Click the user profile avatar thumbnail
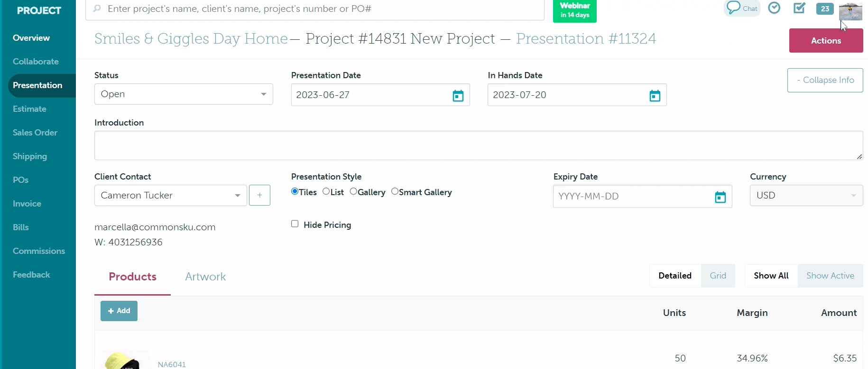Screen dimensions: 868x369 pos(850,11)
